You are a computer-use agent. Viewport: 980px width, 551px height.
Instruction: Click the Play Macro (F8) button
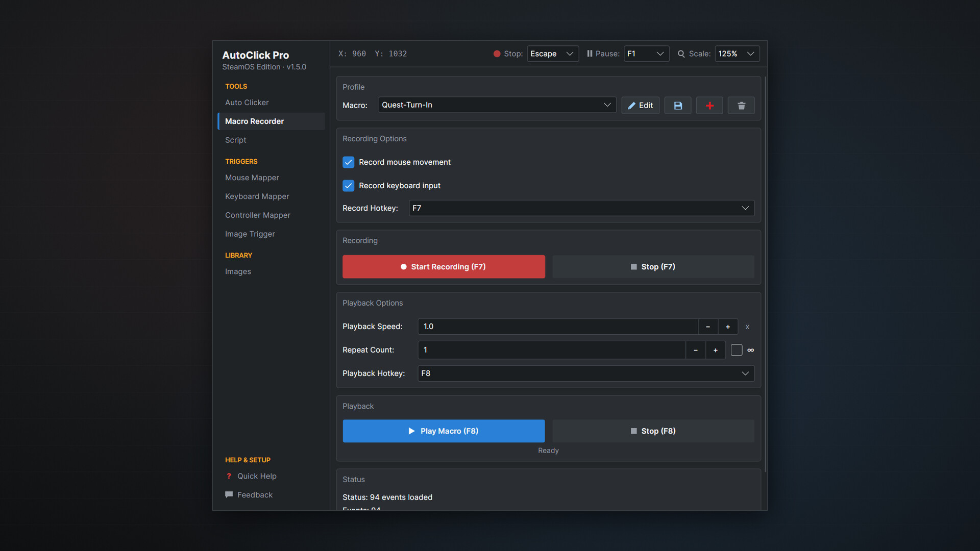click(x=444, y=431)
